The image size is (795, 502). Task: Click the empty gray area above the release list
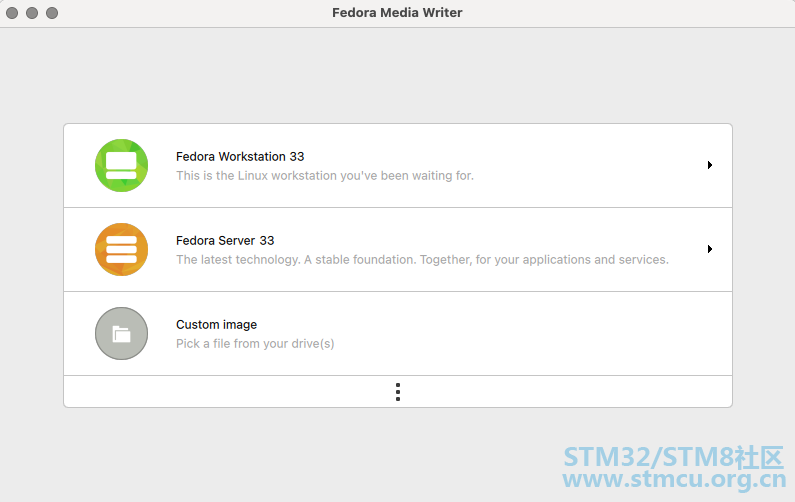point(398,76)
